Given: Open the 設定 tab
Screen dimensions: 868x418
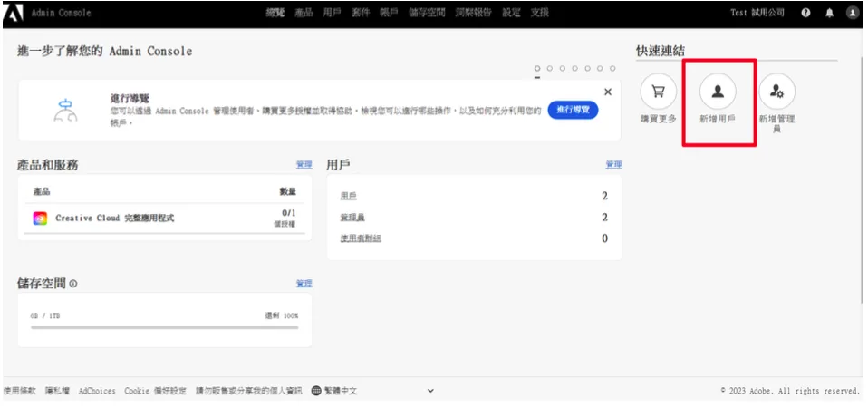Looking at the screenshot, I should pyautogui.click(x=512, y=13).
